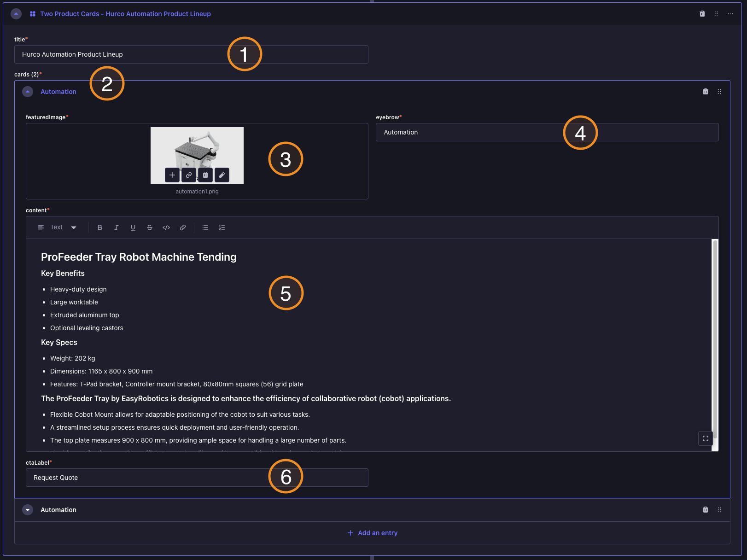Remove the featured image
The width and height of the screenshot is (747, 560).
click(205, 175)
